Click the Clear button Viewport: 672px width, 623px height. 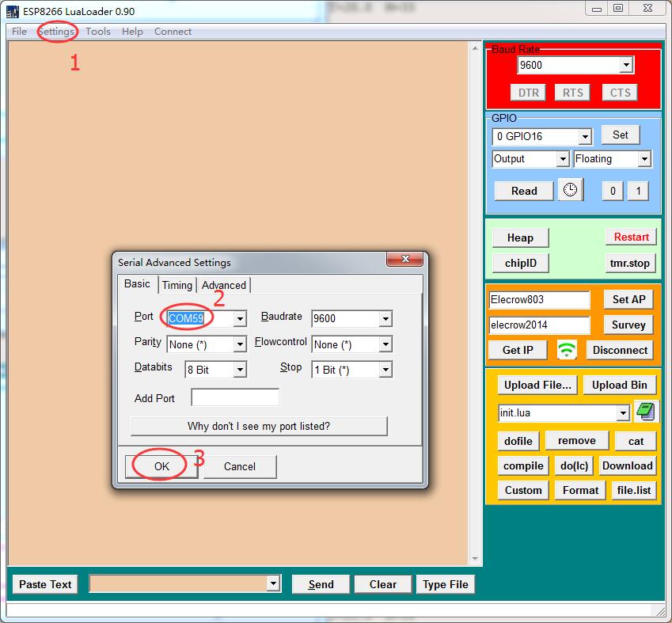383,584
